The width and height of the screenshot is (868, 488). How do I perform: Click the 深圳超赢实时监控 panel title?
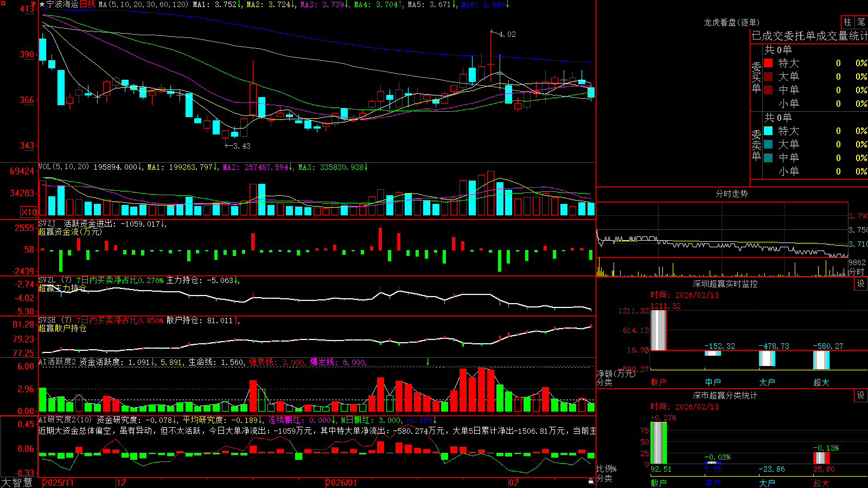coord(725,284)
